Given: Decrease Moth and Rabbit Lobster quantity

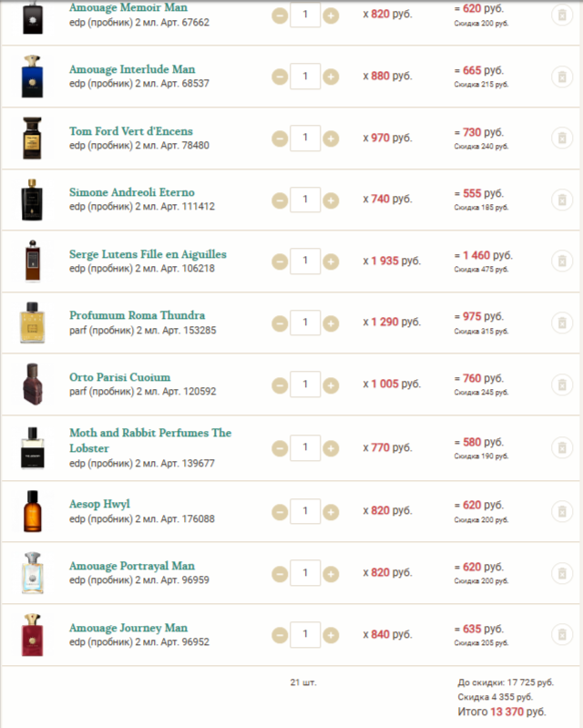Looking at the screenshot, I should 280,447.
